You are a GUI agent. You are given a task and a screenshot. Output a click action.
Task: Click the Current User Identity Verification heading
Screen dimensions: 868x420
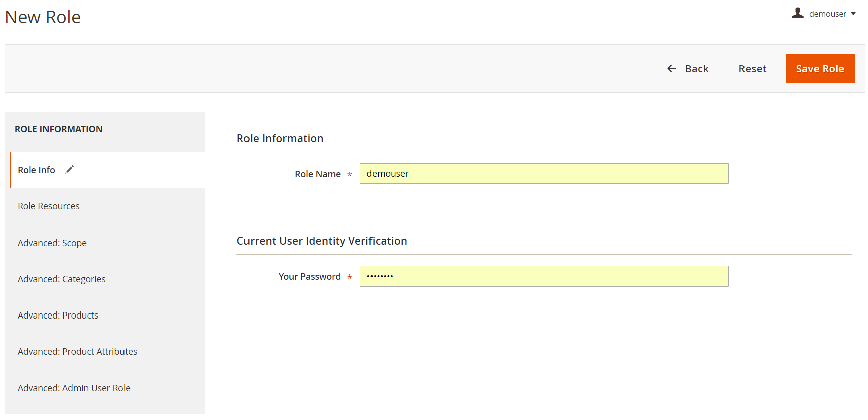322,241
